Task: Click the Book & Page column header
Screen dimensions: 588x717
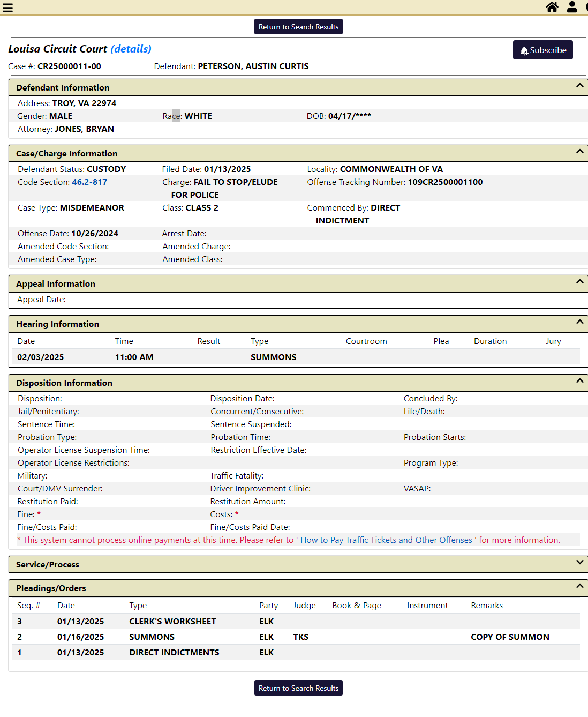Action: [357, 606]
